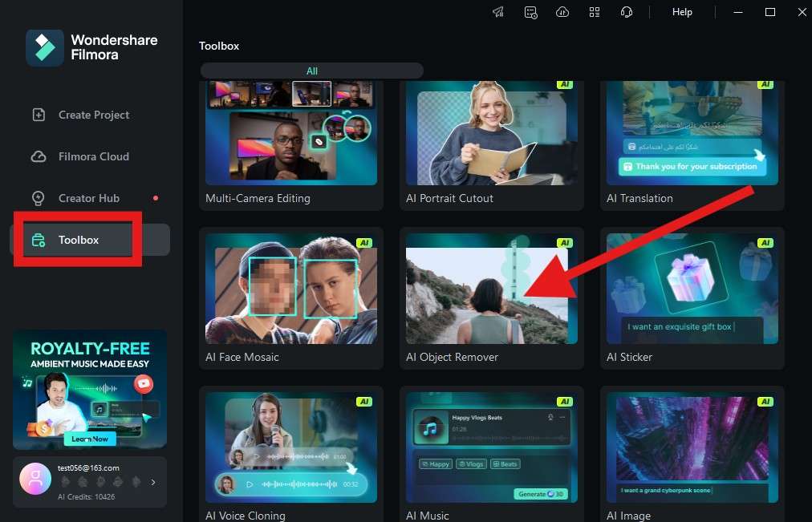Click AI badge on AI Sticker card
Screen dimensions: 812x522
pyautogui.click(x=765, y=243)
